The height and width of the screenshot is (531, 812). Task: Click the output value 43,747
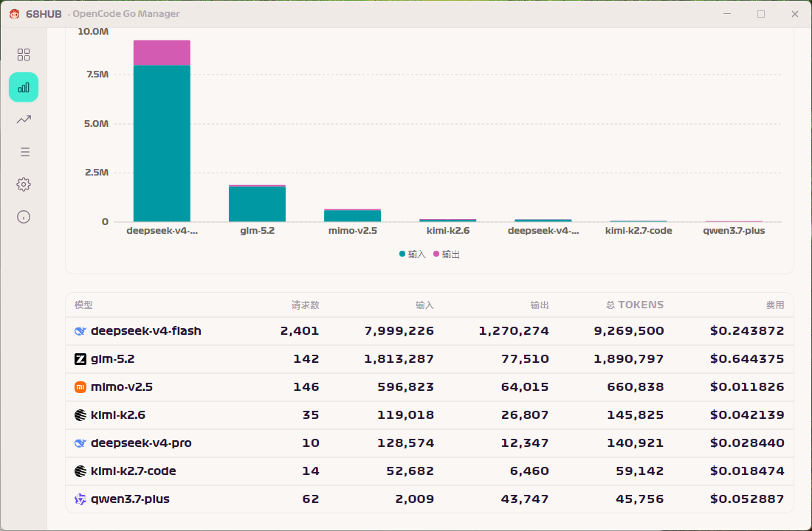pyautogui.click(x=525, y=499)
